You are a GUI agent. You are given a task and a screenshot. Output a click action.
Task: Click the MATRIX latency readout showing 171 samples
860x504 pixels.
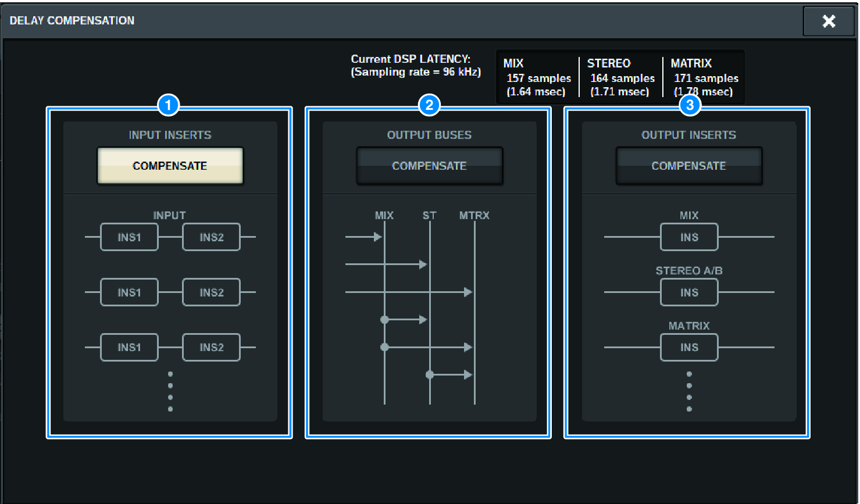click(x=705, y=78)
